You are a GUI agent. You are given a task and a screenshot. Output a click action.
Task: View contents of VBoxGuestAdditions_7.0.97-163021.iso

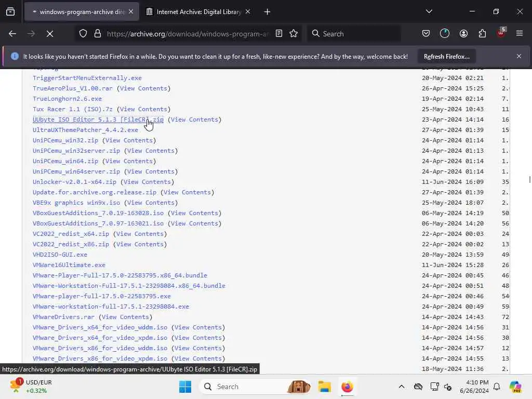coord(194,223)
